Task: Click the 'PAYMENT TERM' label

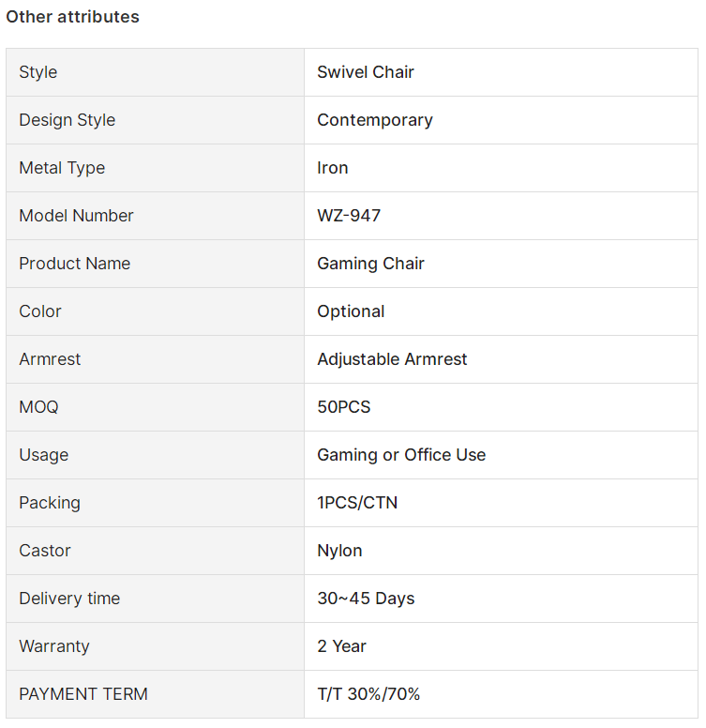Action: tap(83, 694)
